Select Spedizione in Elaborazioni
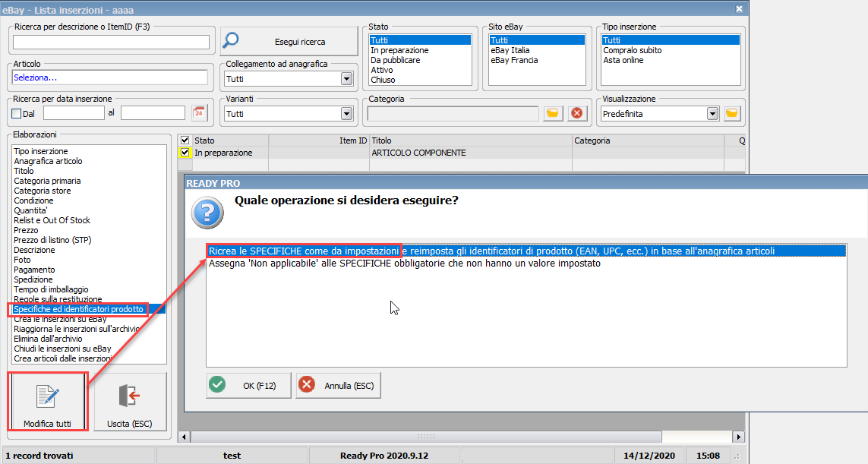Viewport: 868px width, 464px height. (x=89, y=279)
